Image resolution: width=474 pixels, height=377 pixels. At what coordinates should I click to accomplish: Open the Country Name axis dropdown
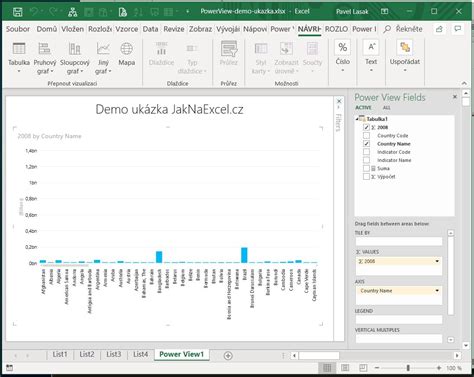(437, 291)
